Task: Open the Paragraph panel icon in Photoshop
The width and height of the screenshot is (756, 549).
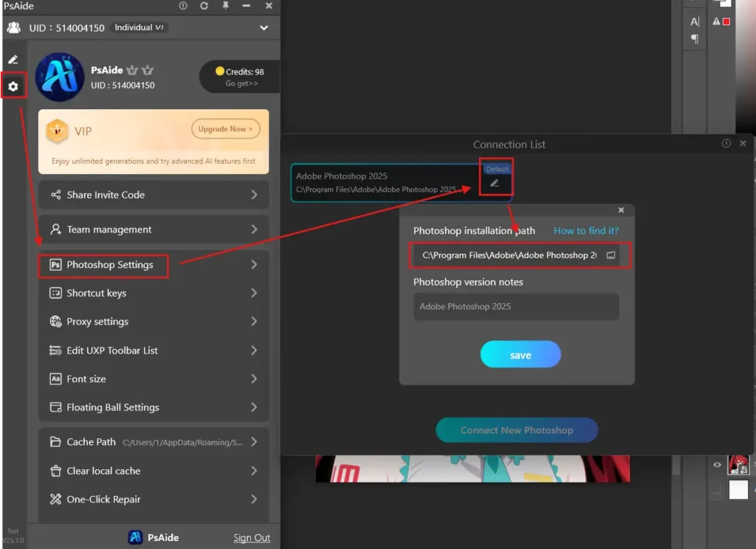Action: pyautogui.click(x=694, y=38)
